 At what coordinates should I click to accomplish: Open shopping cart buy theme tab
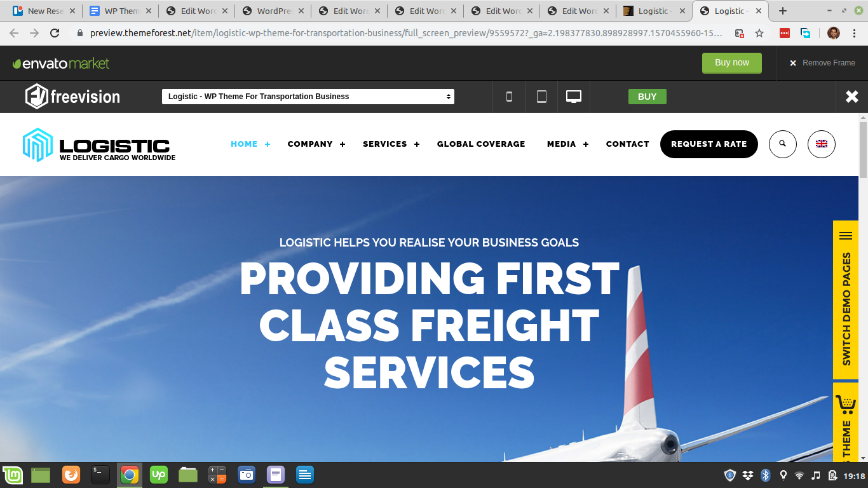846,422
